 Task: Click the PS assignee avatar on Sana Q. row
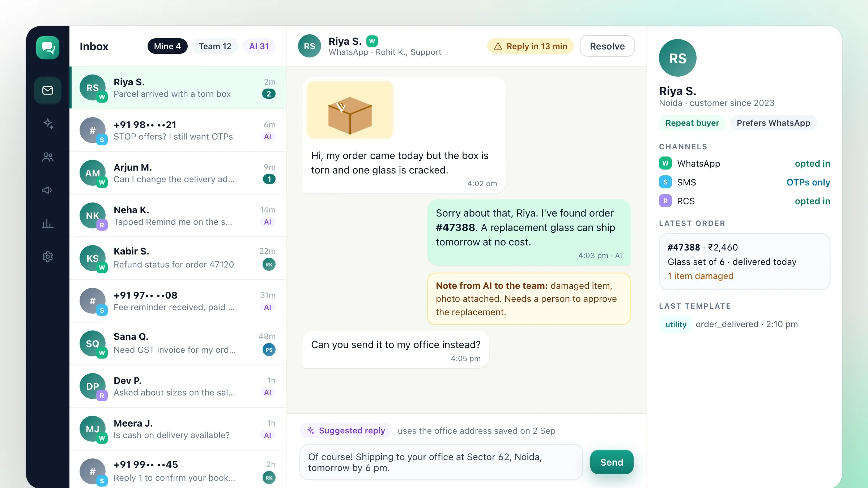pos(269,350)
